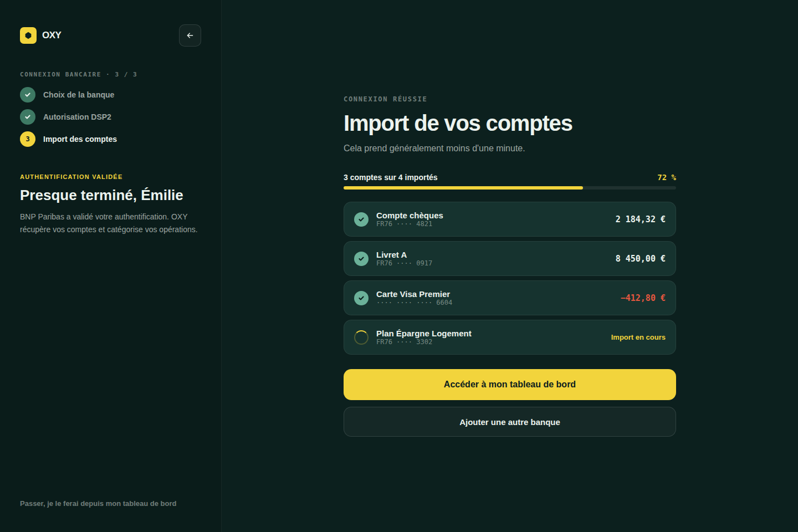This screenshot has width=798, height=532.
Task: Click Accéder à mon tableau de bord
Action: coord(510,385)
